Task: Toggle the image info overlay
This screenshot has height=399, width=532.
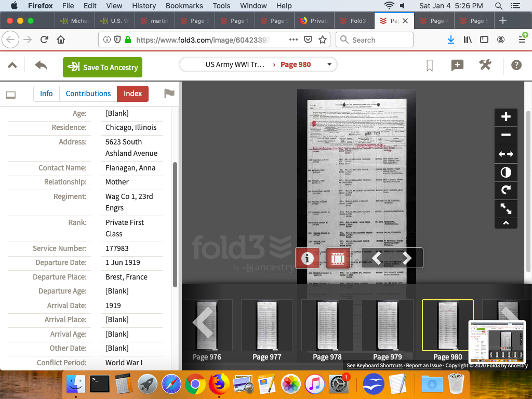Action: point(308,258)
